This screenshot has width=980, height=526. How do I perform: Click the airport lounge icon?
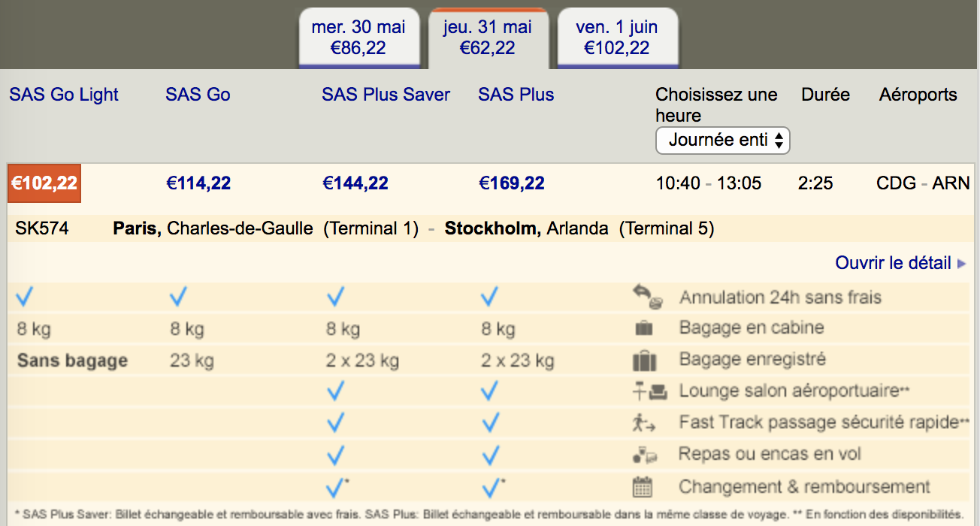[649, 391]
